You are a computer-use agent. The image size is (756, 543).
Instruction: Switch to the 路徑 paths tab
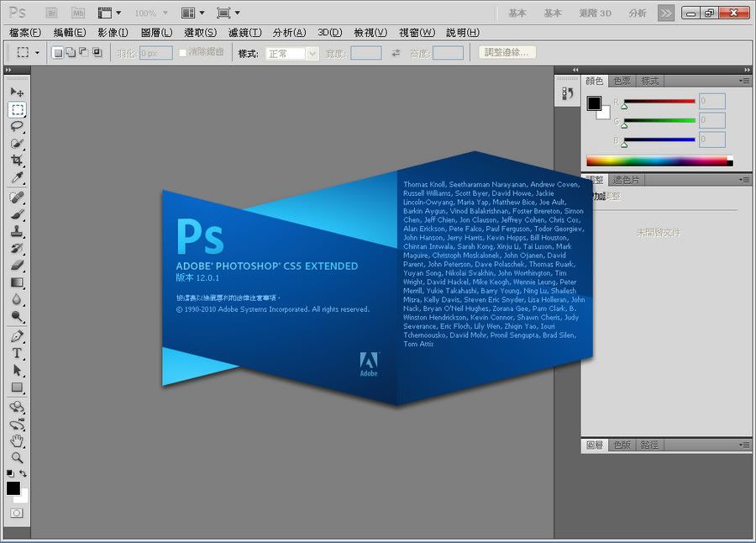coord(649,445)
